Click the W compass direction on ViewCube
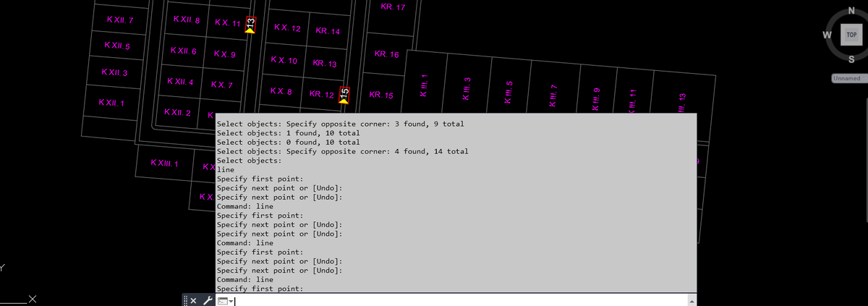The height and width of the screenshot is (306, 868). point(825,34)
